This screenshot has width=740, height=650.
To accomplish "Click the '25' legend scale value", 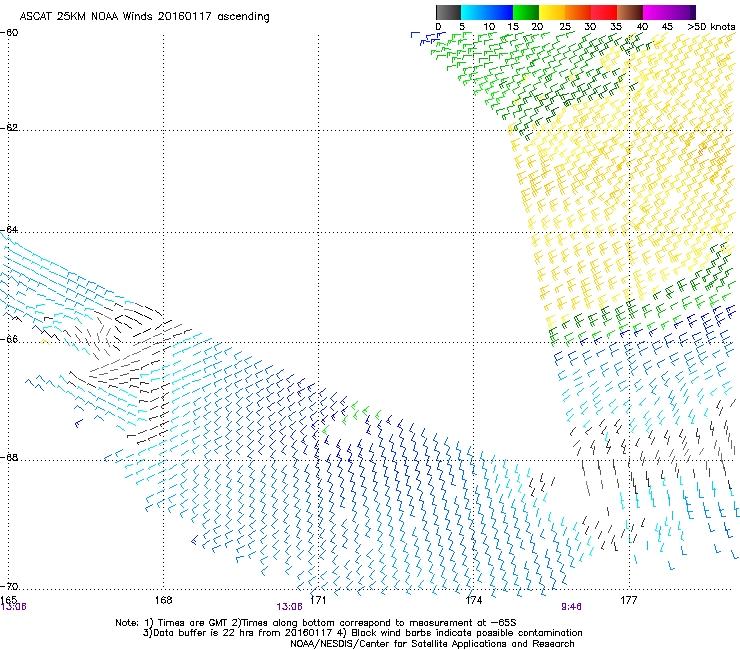I will pyautogui.click(x=565, y=27).
